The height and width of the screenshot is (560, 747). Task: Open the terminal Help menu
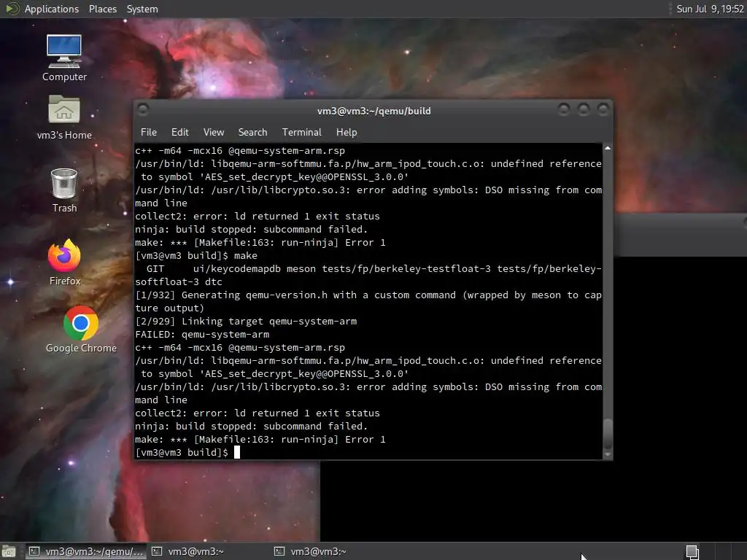click(347, 132)
